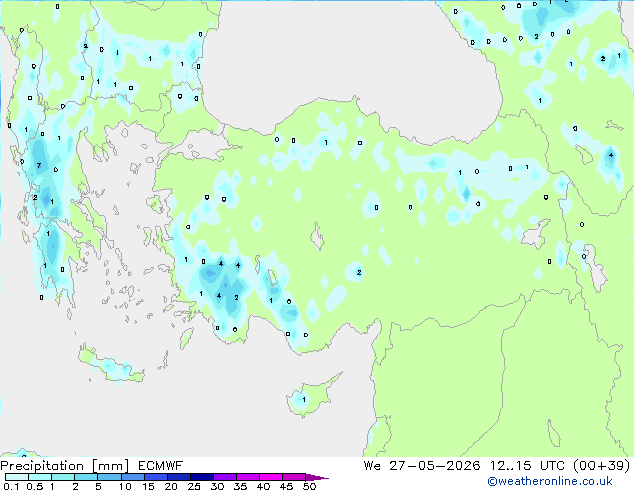Click the legend tick label '45'
This screenshot has width=634, height=490.
(286, 486)
